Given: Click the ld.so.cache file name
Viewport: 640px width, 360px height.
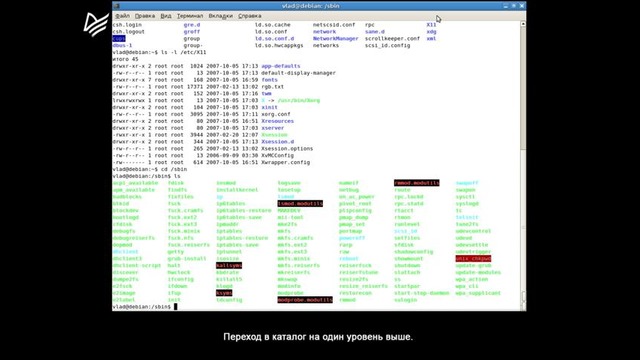Looking at the screenshot, I should pos(273,24).
